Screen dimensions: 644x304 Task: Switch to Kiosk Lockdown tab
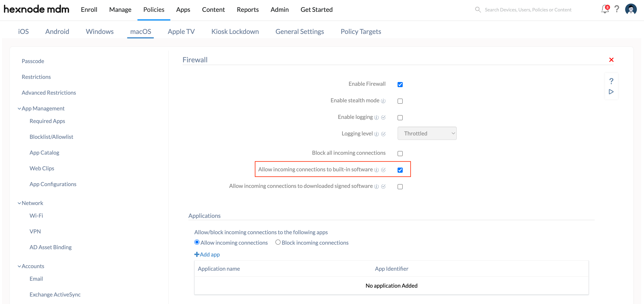[235, 32]
